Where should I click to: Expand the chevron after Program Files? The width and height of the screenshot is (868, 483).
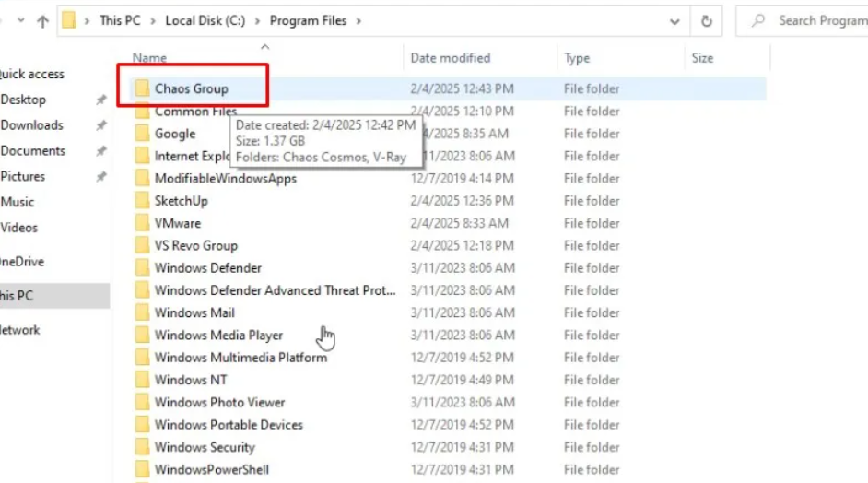(x=358, y=20)
